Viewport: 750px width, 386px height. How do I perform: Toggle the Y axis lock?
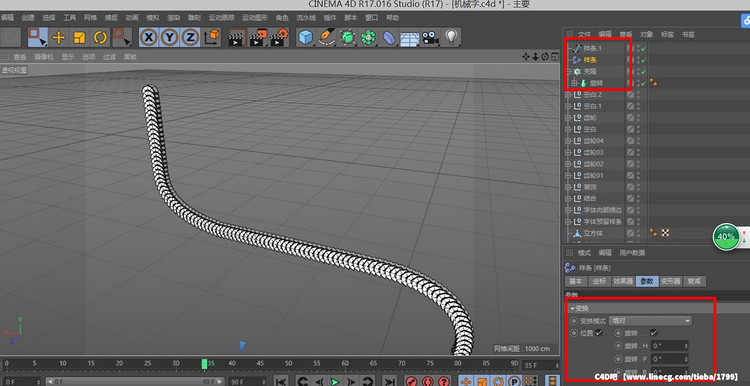[x=169, y=37]
